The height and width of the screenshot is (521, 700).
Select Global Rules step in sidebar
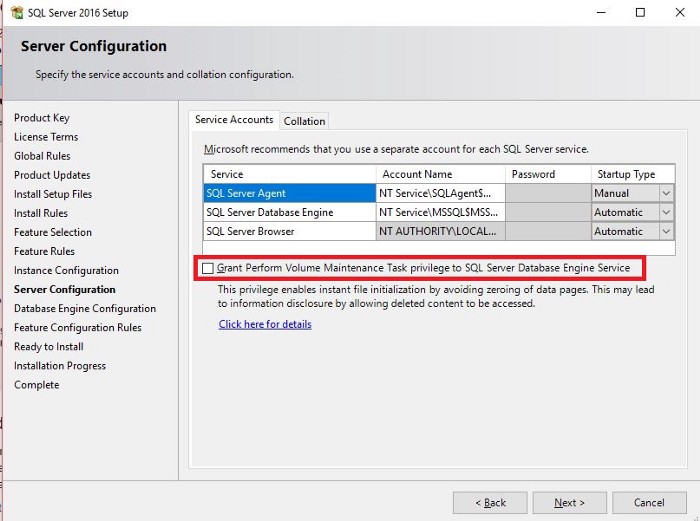pos(42,156)
